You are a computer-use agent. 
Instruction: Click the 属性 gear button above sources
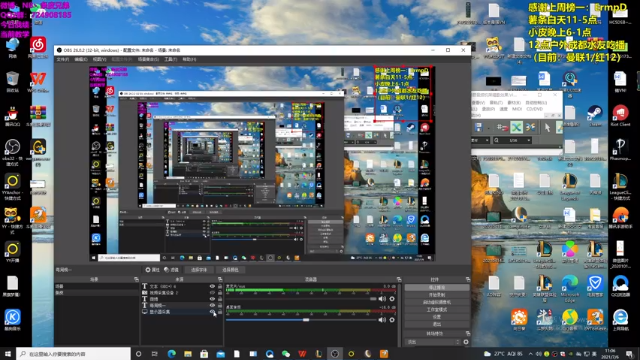pyautogui.click(x=153, y=270)
